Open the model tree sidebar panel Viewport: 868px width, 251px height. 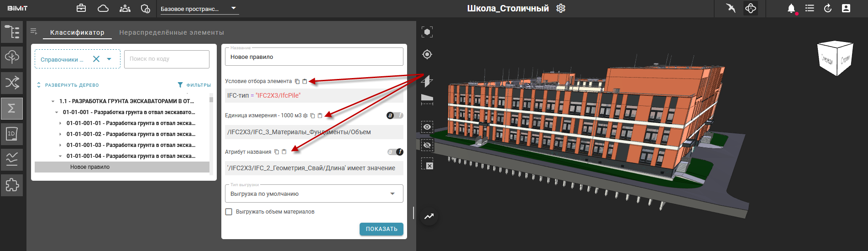[12, 32]
